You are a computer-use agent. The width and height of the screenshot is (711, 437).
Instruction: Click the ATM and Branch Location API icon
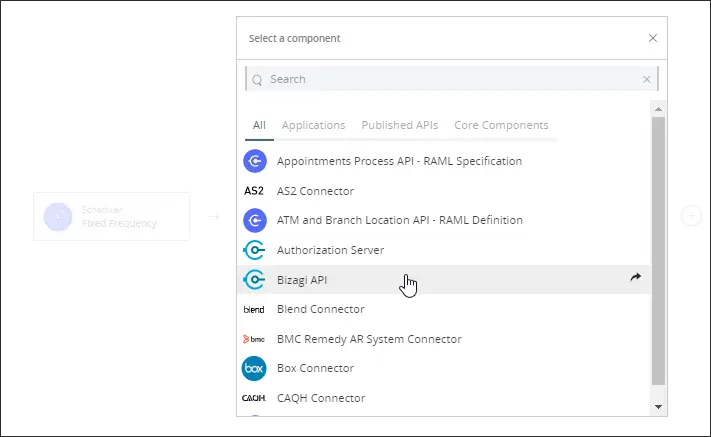pos(255,220)
